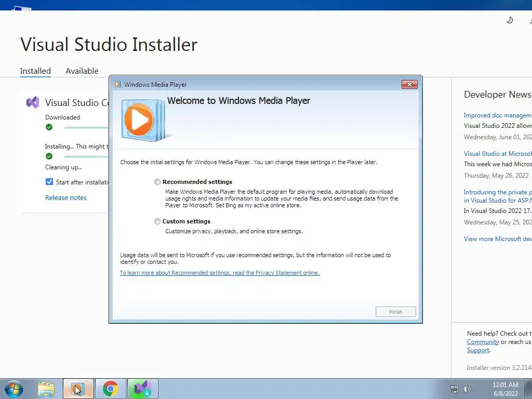
Task: Click the Thursday, May 26, 2022 date text
Action: click(x=496, y=176)
